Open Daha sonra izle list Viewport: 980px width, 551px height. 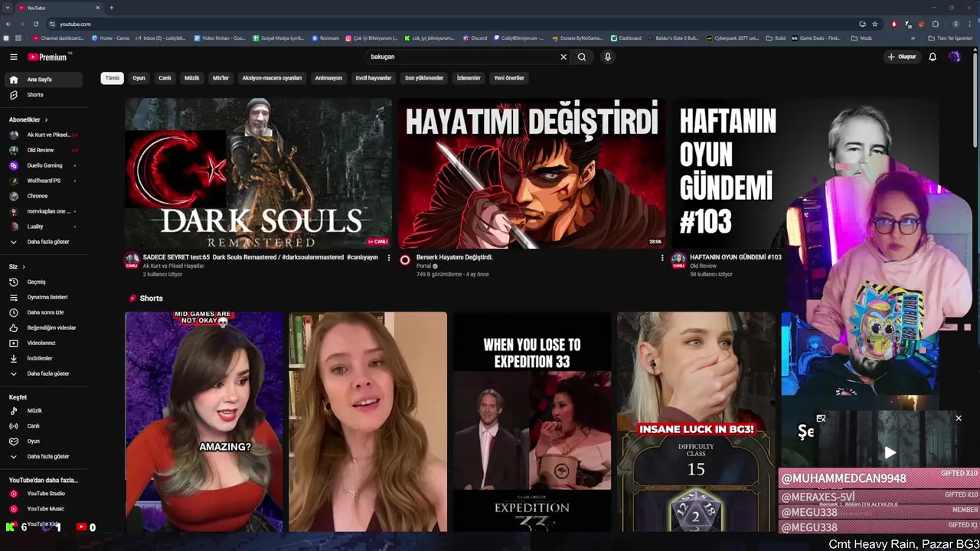pos(44,312)
